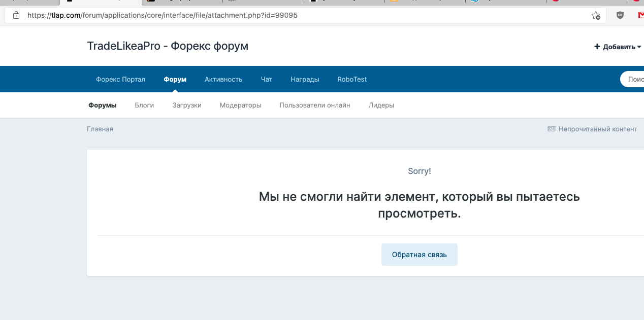The image size is (644, 320).
Task: Open the Награды menu item
Action: coord(305,79)
